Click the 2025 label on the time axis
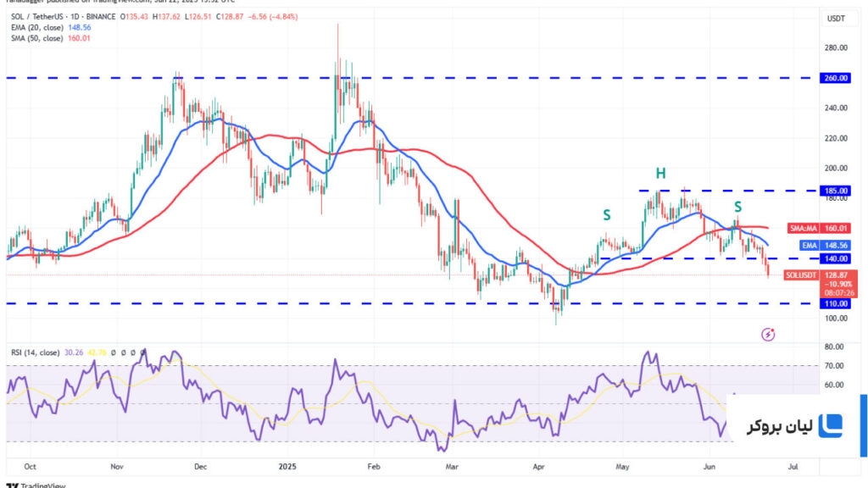Image resolution: width=868 pixels, height=488 pixels. click(x=287, y=467)
